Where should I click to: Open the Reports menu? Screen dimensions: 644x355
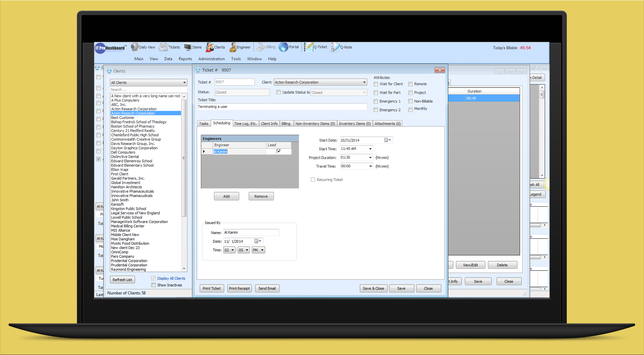[x=185, y=59]
